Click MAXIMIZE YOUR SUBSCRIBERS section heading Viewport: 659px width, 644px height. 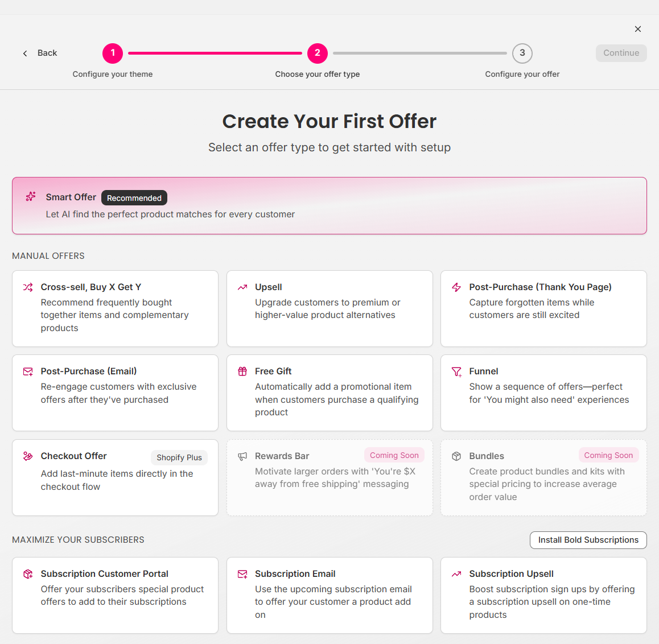(78, 540)
